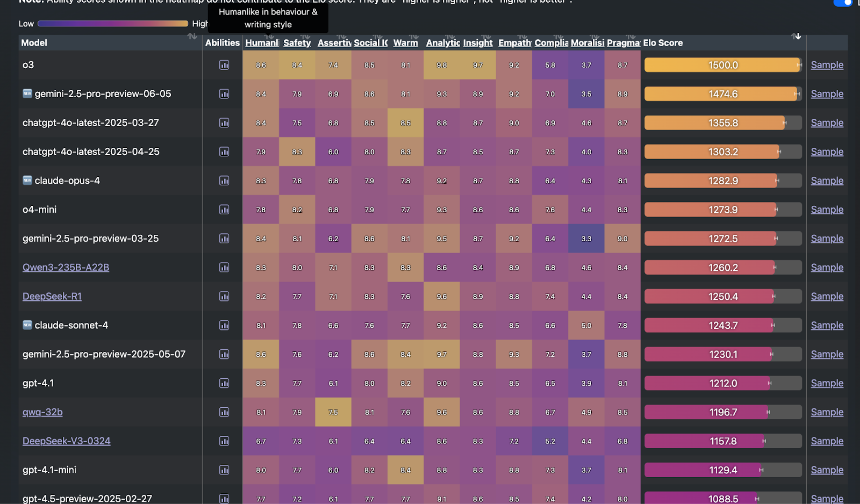Screen dimensions: 860x504
Task: Sort by Empathy column header
Action: pos(515,43)
